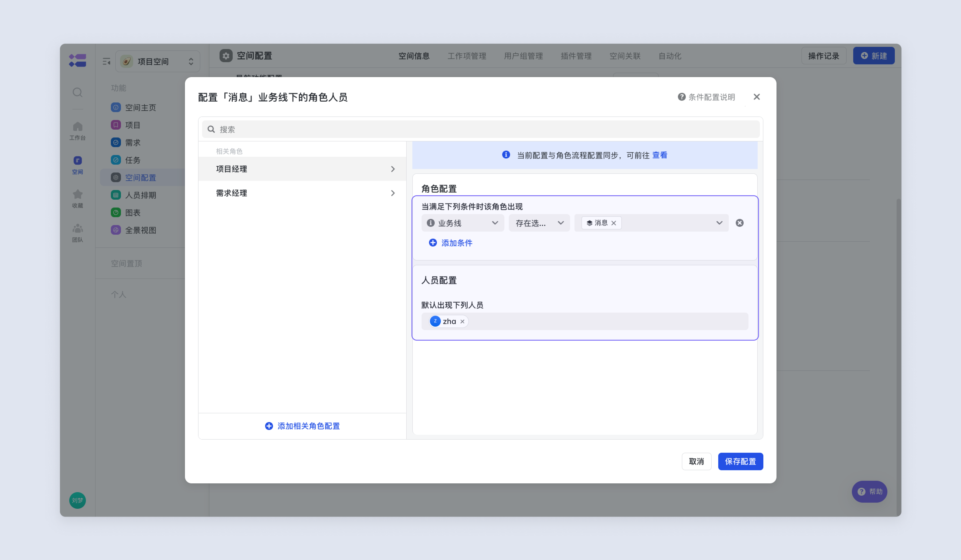Open 收藏 star icon

pyautogui.click(x=77, y=199)
